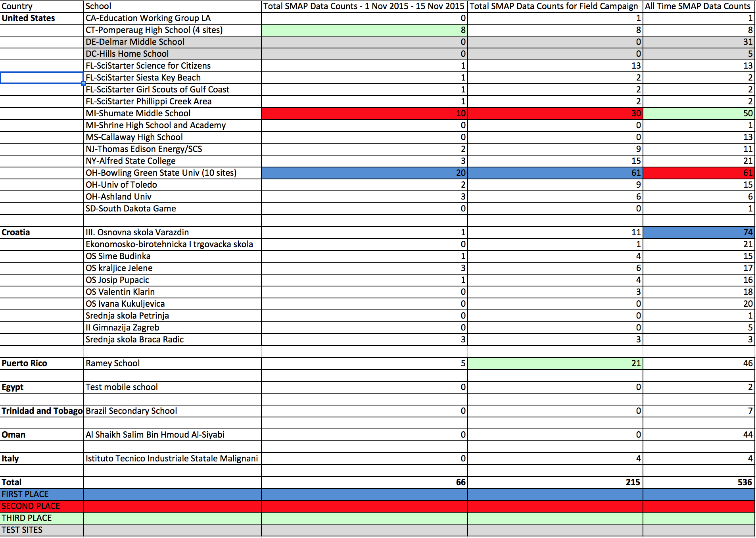Select the red 'SECOND PLACE' legend cell
This screenshot has width=756, height=538.
click(42, 506)
